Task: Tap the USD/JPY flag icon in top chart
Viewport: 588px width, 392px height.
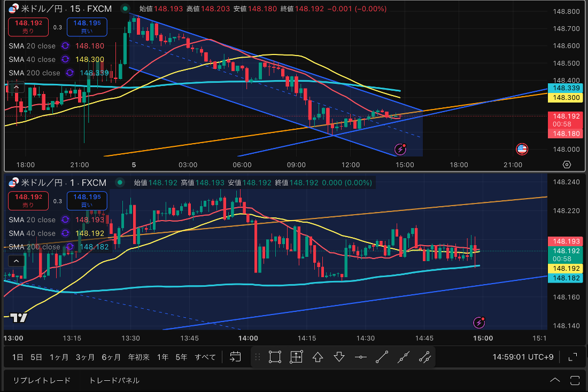Action: tap(13, 9)
